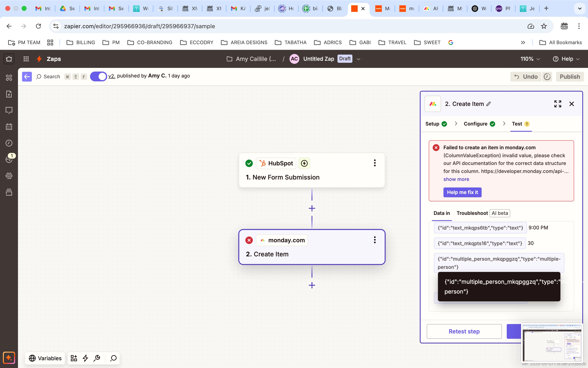Open the Help dropdown menu
588x368 pixels.
[566, 59]
